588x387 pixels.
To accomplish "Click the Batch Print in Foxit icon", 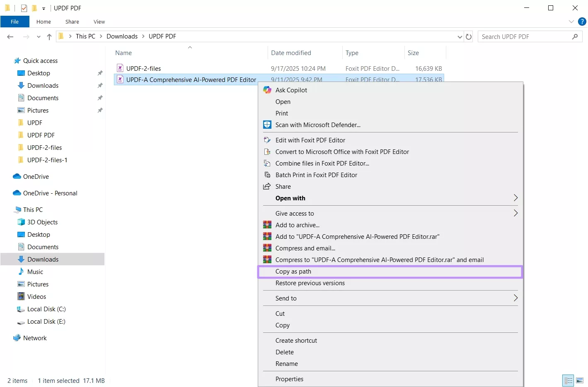I will [267, 175].
